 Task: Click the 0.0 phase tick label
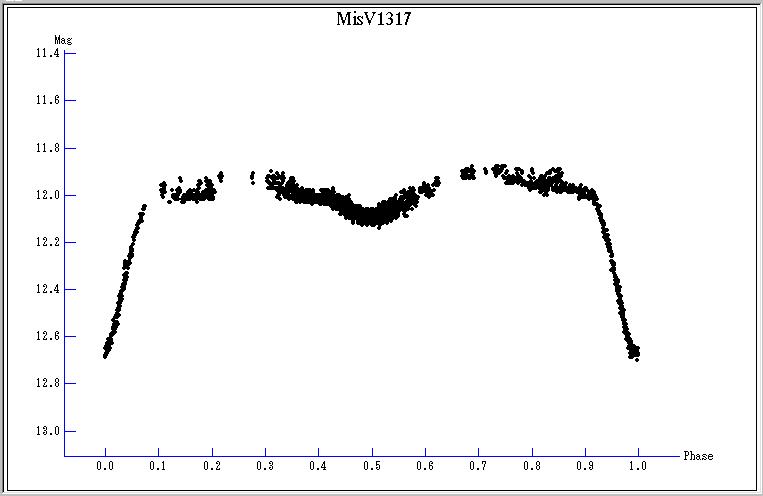(x=105, y=466)
